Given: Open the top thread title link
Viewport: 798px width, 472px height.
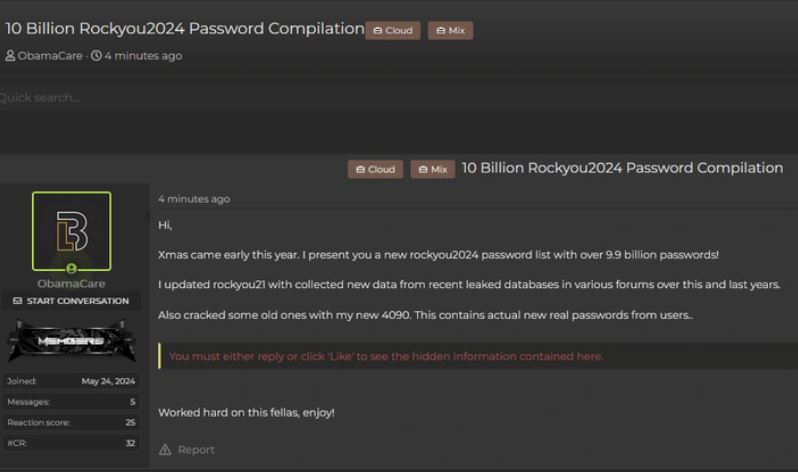Looking at the screenshot, I should click(185, 28).
